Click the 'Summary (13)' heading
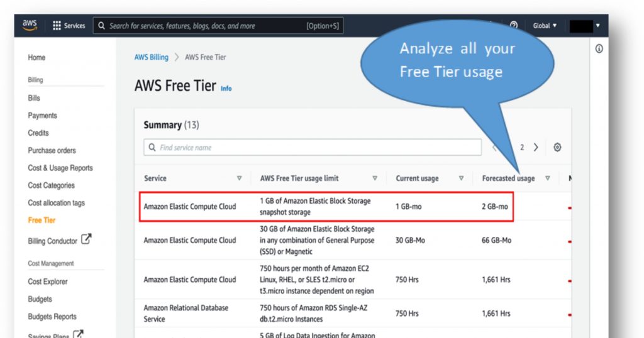This screenshot has width=644, height=338. point(171,124)
